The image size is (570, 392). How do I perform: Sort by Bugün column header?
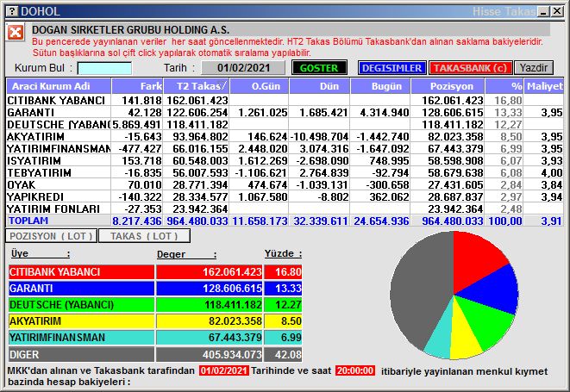click(380, 86)
